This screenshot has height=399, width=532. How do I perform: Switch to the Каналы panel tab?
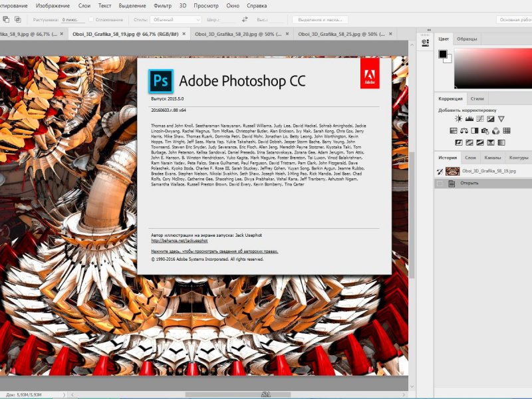(x=493, y=158)
